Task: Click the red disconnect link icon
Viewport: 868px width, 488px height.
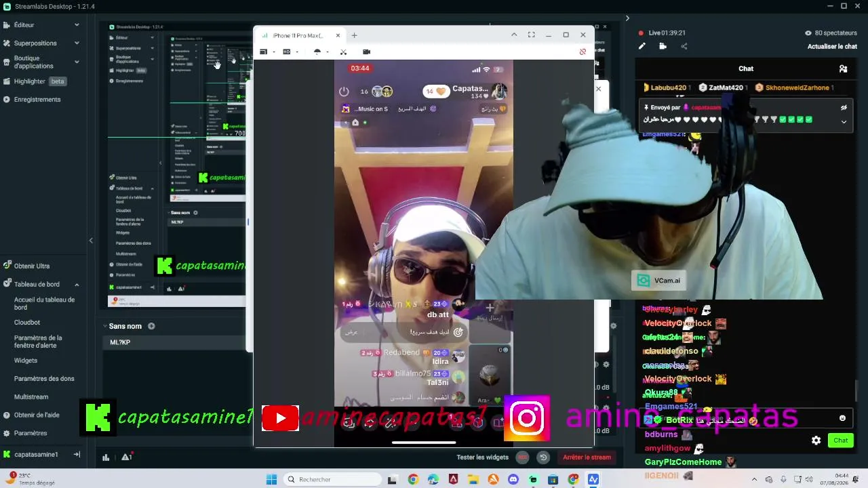Action: click(x=583, y=52)
